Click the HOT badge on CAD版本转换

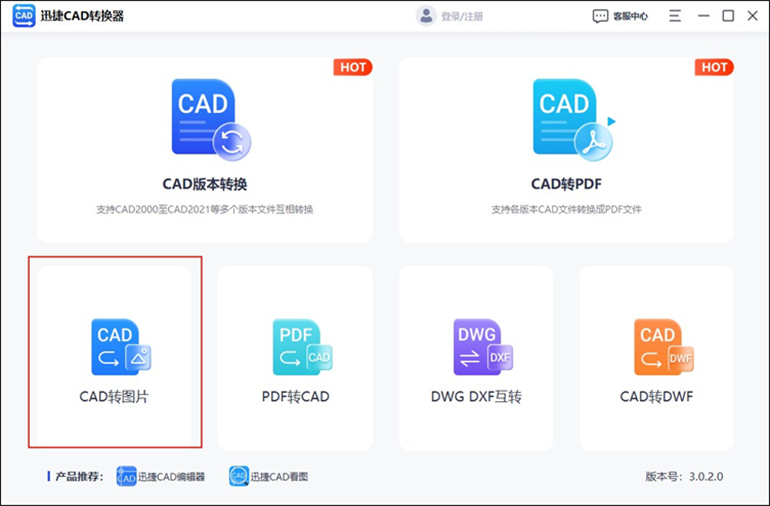click(x=353, y=67)
